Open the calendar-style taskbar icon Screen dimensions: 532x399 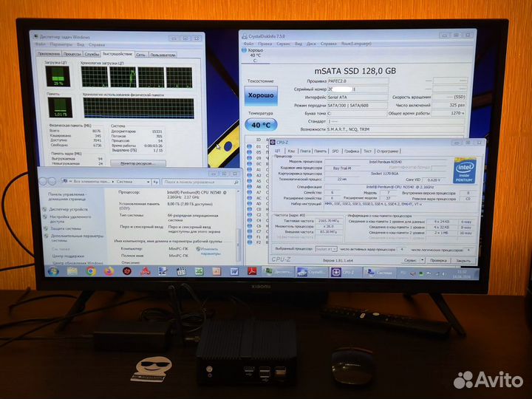tap(181, 271)
